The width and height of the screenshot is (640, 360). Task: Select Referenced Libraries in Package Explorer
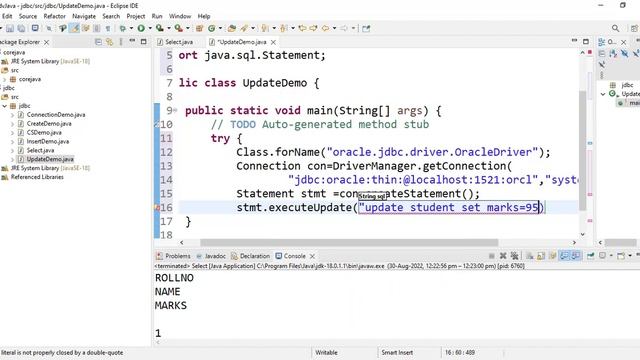coord(37,177)
